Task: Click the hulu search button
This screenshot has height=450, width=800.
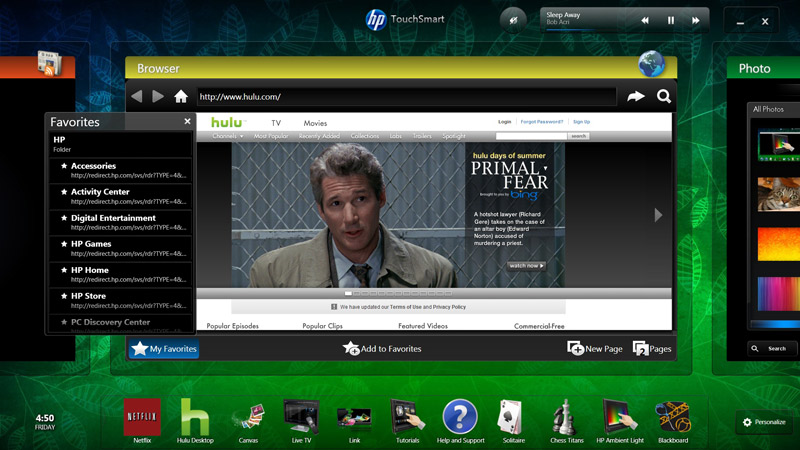Action: click(579, 136)
